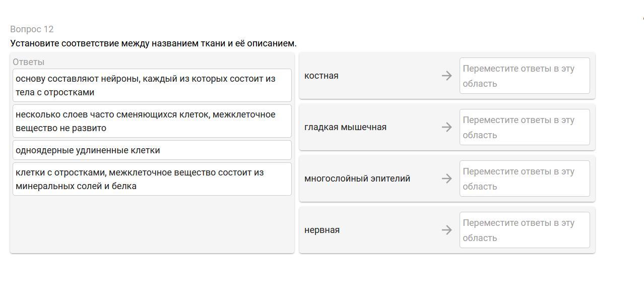Click the empty space below the answer cards
This screenshot has height=295, width=644.
(152, 223)
